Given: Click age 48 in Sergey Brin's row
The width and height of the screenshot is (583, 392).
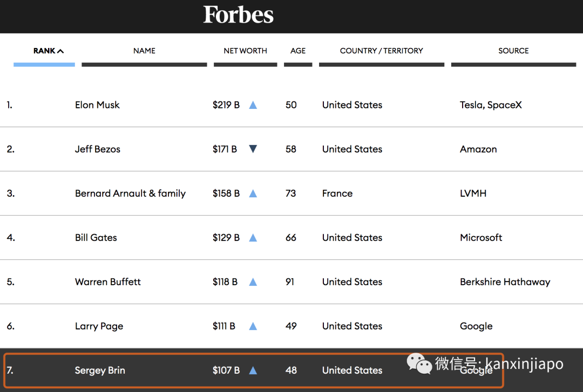Looking at the screenshot, I should coord(291,370).
